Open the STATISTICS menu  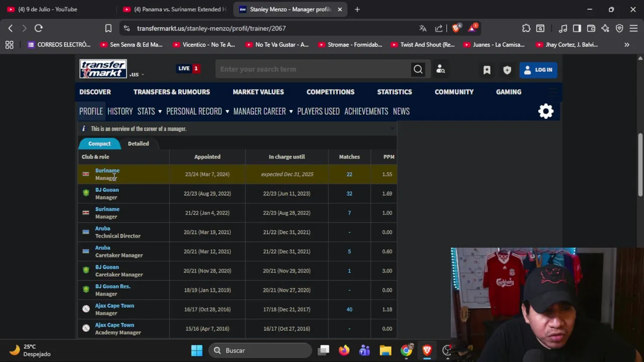coord(394,92)
